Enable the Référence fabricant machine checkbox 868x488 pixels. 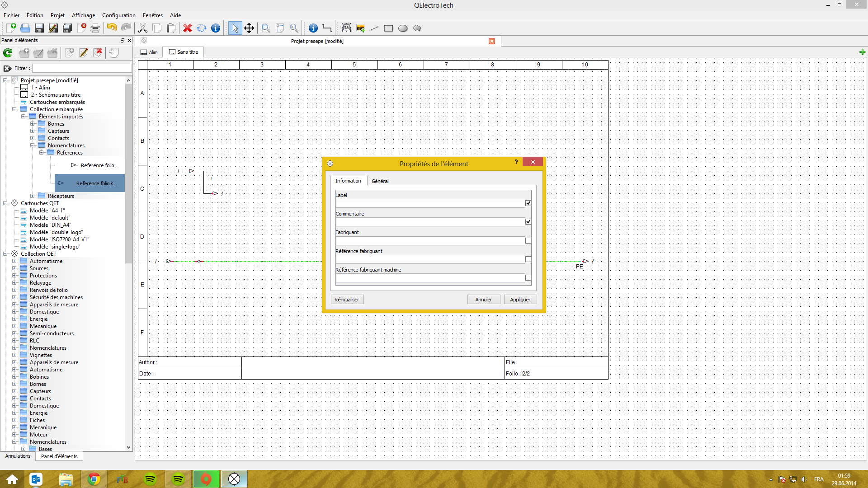tap(528, 278)
